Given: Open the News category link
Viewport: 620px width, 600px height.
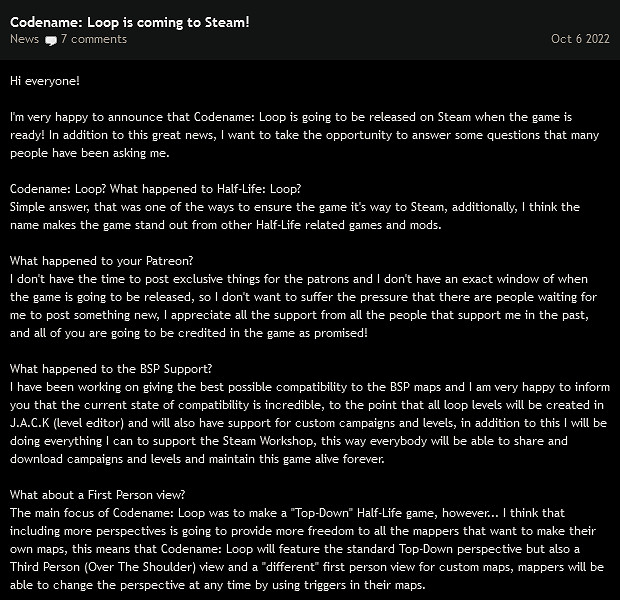Looking at the screenshot, I should tap(24, 39).
